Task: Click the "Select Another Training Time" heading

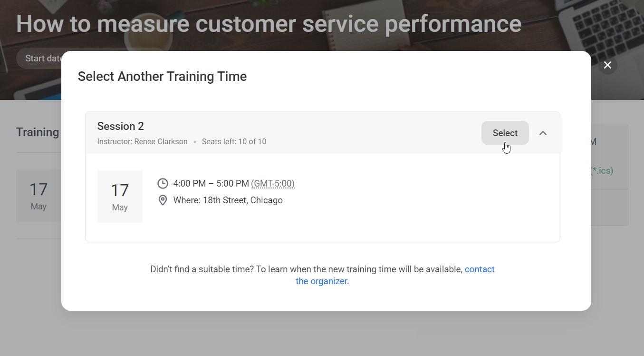Action: coord(162,77)
